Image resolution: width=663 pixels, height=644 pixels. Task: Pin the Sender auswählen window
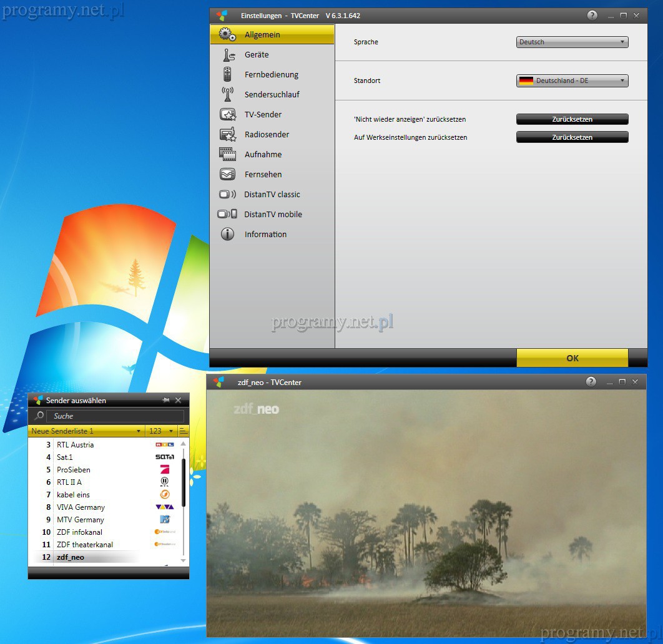coord(165,401)
